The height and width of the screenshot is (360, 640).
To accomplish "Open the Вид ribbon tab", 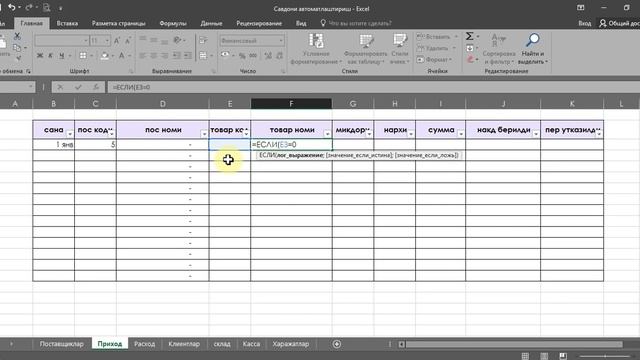I will 301,23.
